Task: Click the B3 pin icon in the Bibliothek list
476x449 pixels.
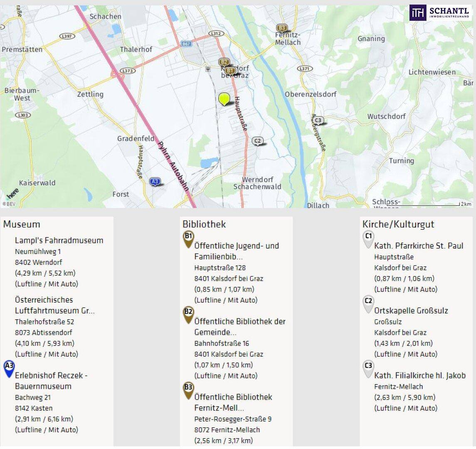Action: 188,390
